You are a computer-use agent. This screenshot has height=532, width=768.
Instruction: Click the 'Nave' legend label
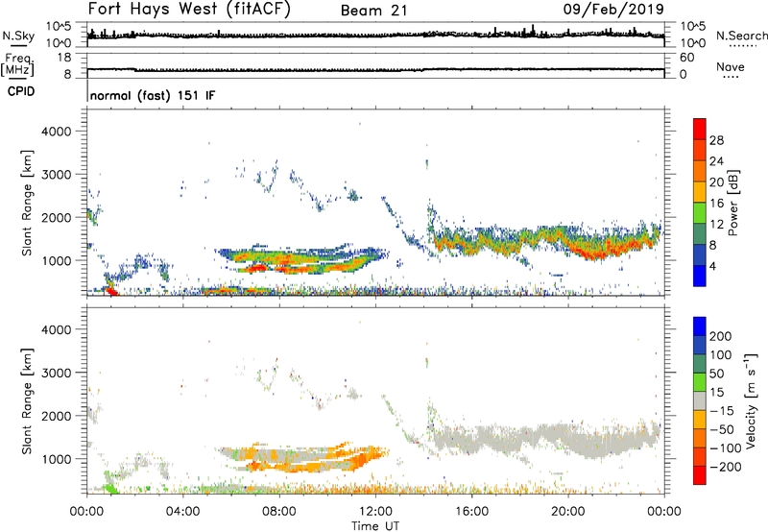[x=731, y=67]
